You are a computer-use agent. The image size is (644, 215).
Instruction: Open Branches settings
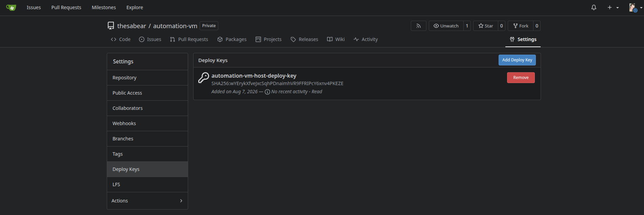147,139
